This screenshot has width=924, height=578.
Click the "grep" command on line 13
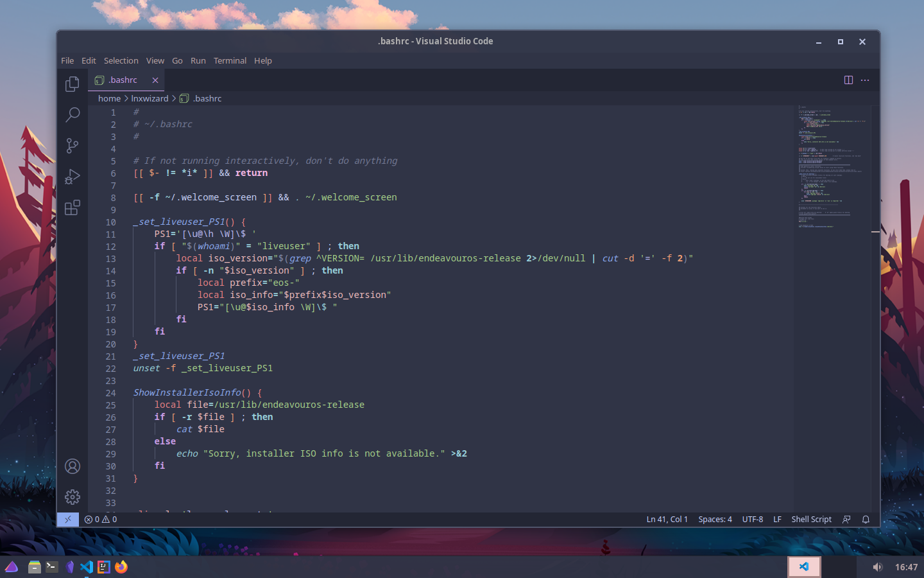(300, 258)
